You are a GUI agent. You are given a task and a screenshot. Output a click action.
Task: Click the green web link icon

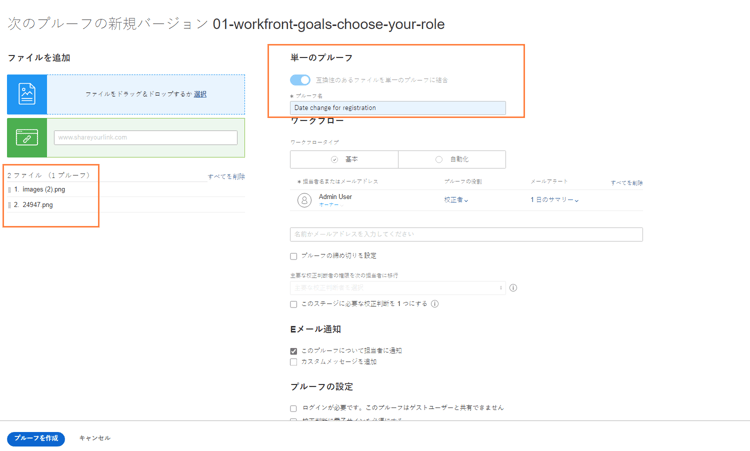tap(27, 138)
